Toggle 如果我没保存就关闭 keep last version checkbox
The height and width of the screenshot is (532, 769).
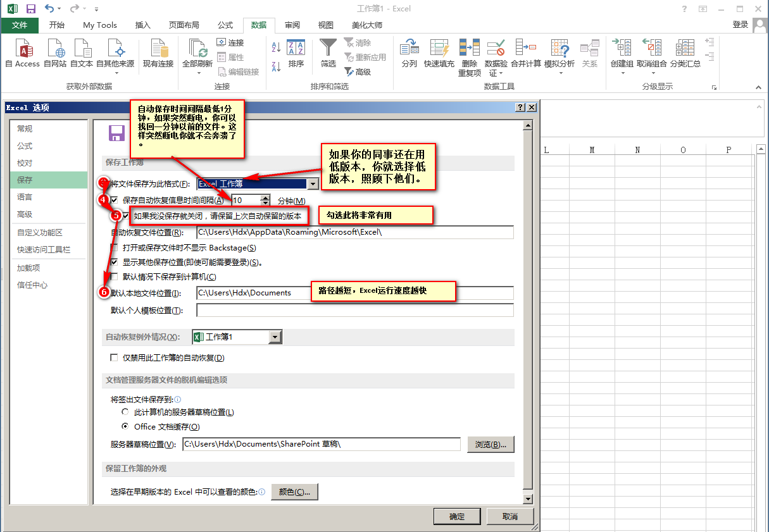click(x=127, y=216)
